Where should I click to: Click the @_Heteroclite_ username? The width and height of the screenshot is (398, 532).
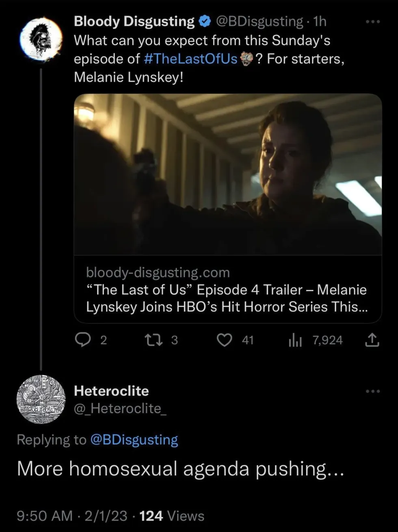120,408
